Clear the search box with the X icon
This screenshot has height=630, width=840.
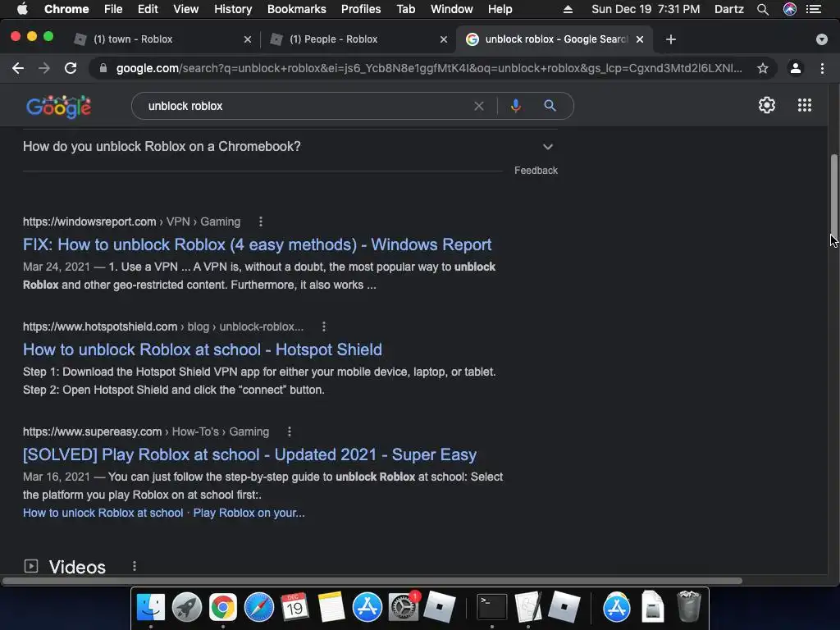pos(479,106)
